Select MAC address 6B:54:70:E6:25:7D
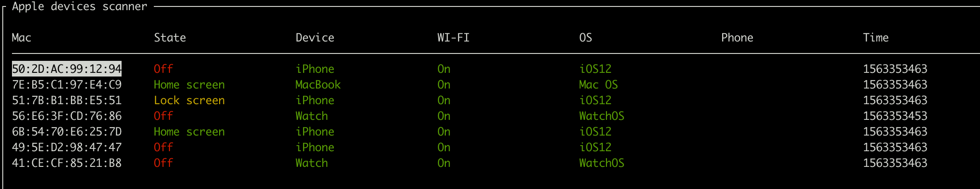 67,131
